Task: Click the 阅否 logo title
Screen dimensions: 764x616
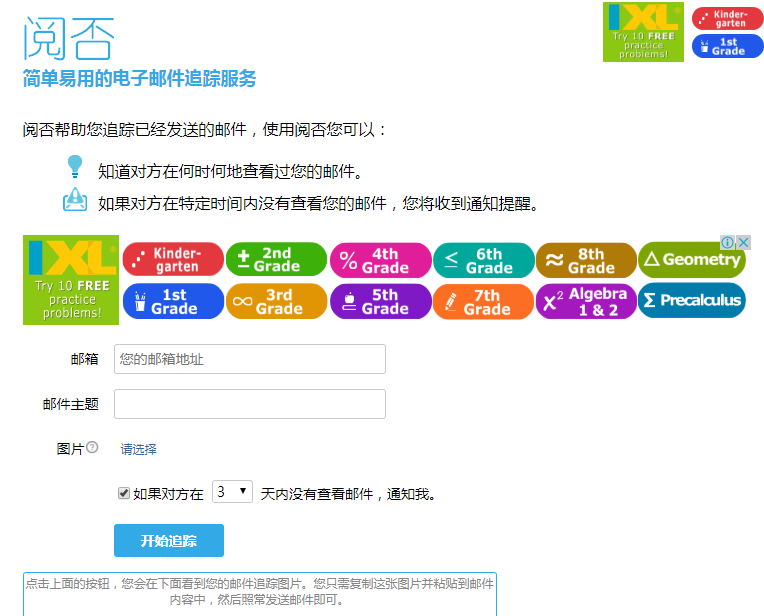Action: (x=69, y=38)
